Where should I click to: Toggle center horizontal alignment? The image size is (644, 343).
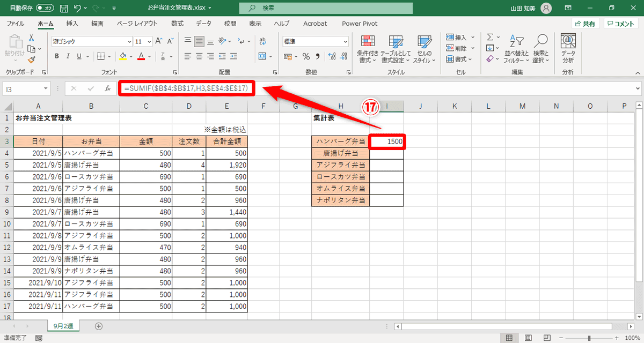pyautogui.click(x=199, y=56)
